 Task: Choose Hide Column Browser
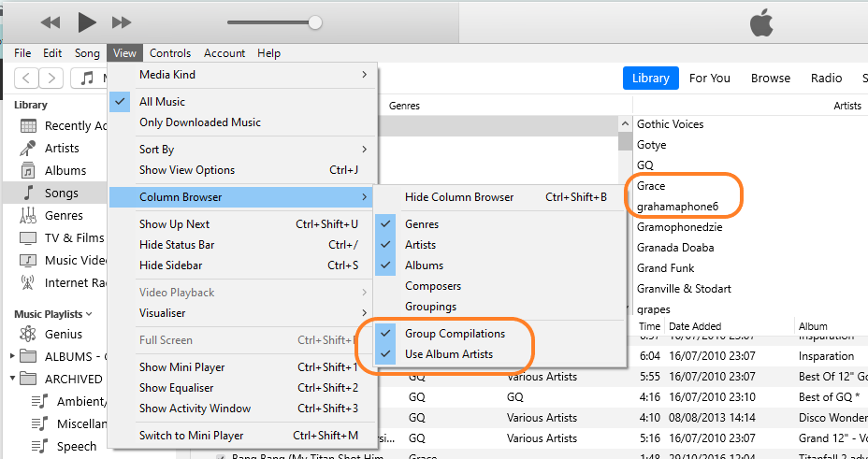499,197
